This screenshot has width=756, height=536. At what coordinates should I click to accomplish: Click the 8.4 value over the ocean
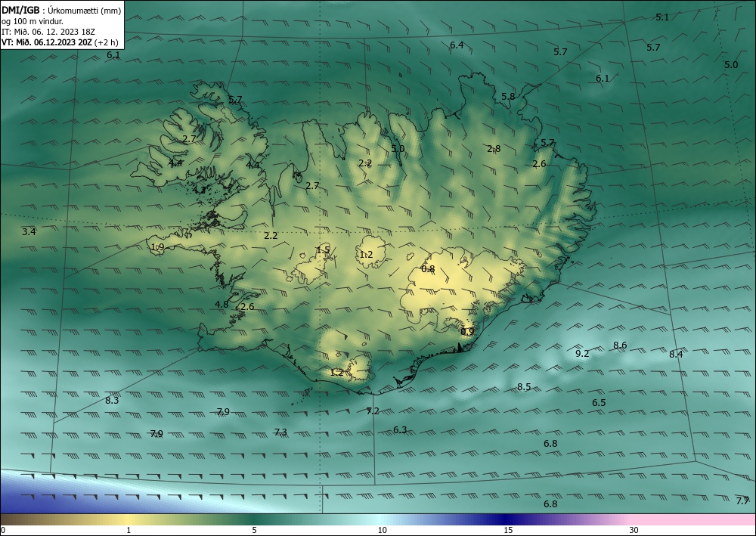coord(676,355)
